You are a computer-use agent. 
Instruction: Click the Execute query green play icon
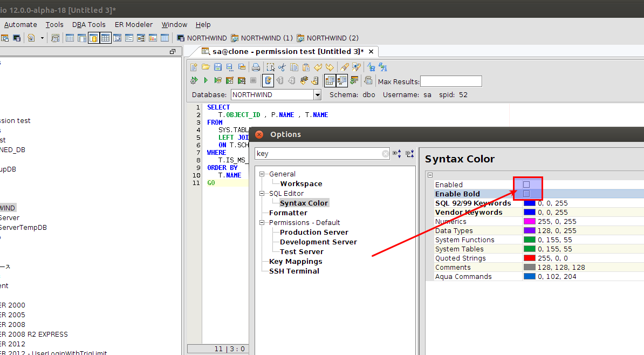[205, 81]
